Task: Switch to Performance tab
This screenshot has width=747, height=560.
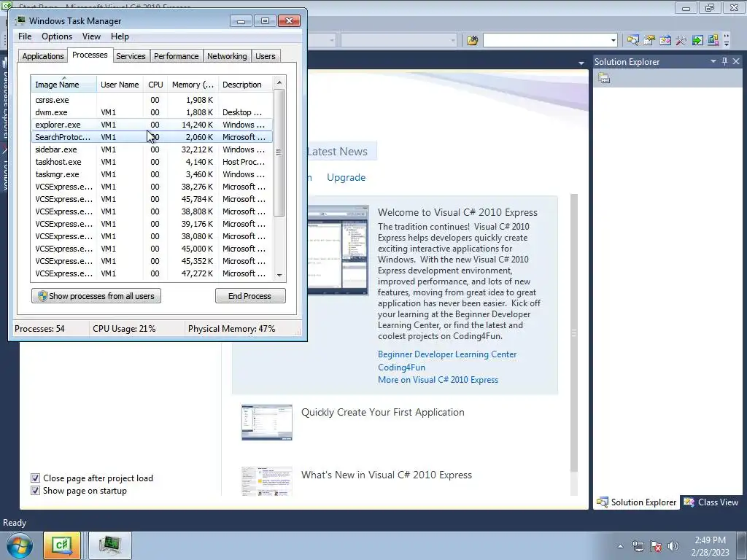Action: click(177, 56)
